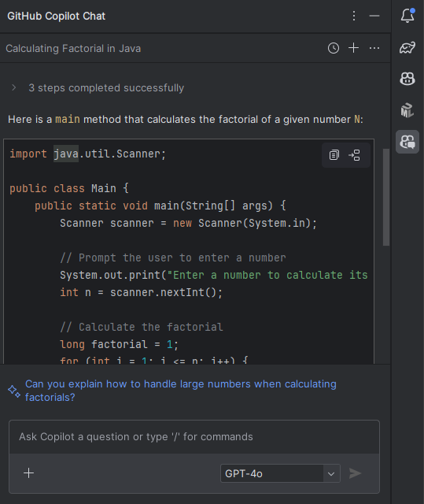
Task: Insert code block at cursor
Action: [354, 155]
